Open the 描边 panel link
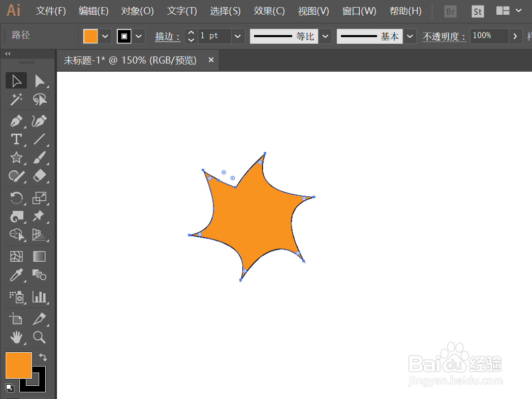The width and height of the screenshot is (532, 399). tap(166, 36)
